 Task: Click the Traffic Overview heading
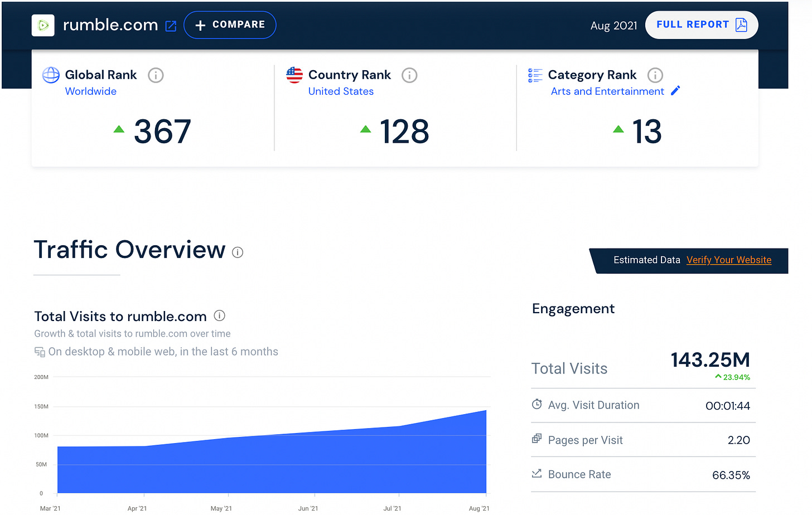129,250
